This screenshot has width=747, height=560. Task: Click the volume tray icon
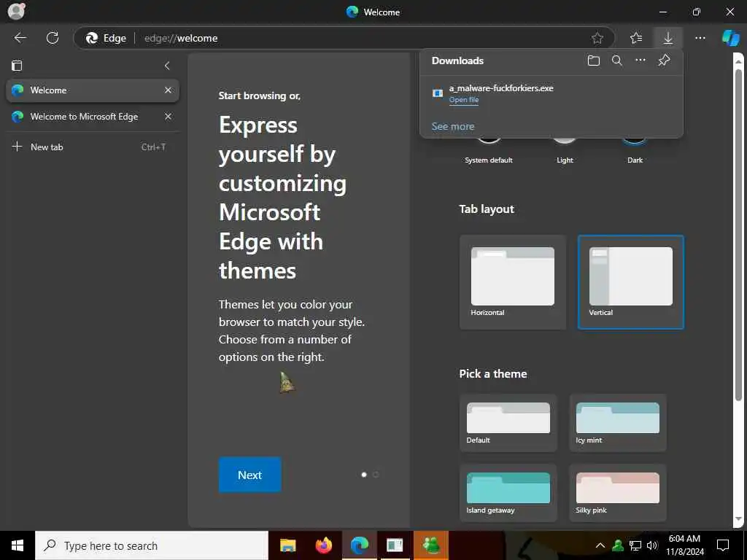tap(652, 545)
